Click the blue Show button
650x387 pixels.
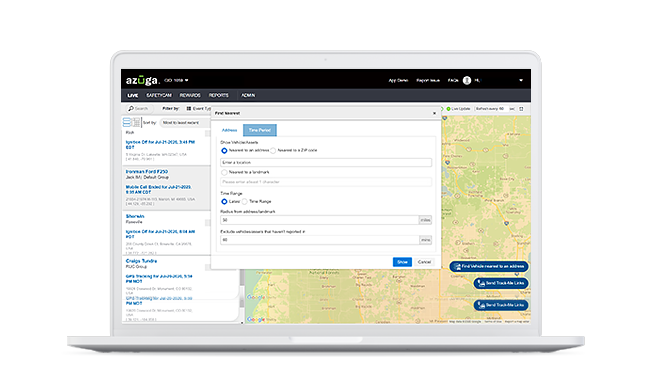tap(402, 262)
